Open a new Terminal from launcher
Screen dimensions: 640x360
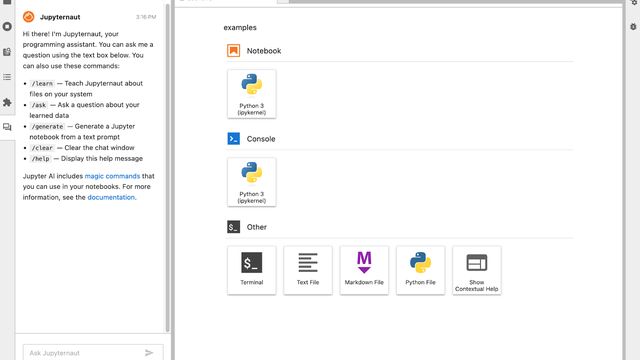click(x=251, y=270)
